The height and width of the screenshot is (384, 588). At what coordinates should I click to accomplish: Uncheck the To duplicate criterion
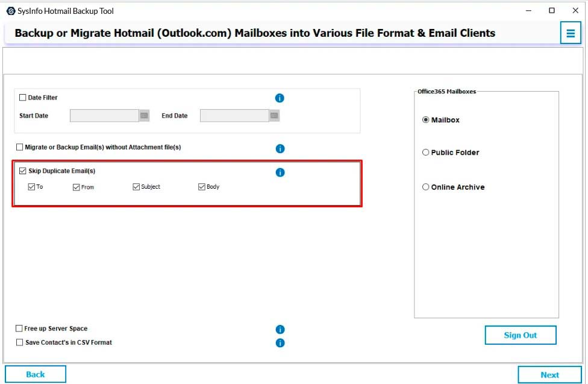point(31,186)
